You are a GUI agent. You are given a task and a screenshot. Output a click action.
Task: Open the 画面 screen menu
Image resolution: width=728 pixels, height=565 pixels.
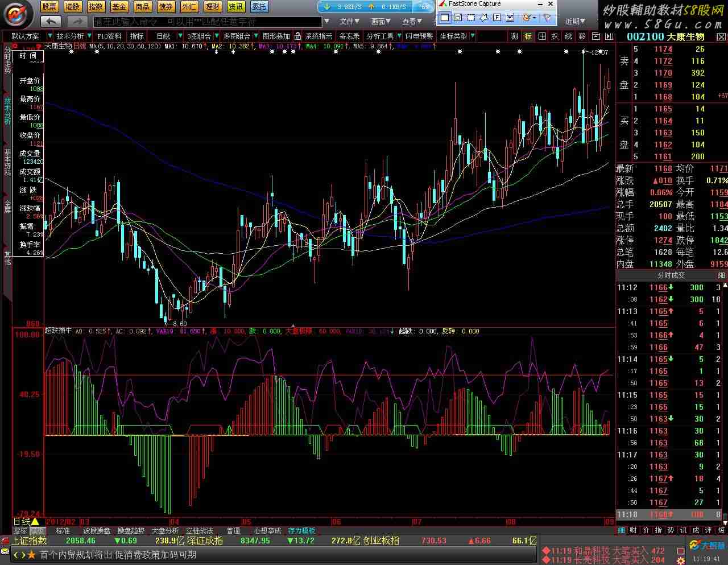tap(380, 22)
